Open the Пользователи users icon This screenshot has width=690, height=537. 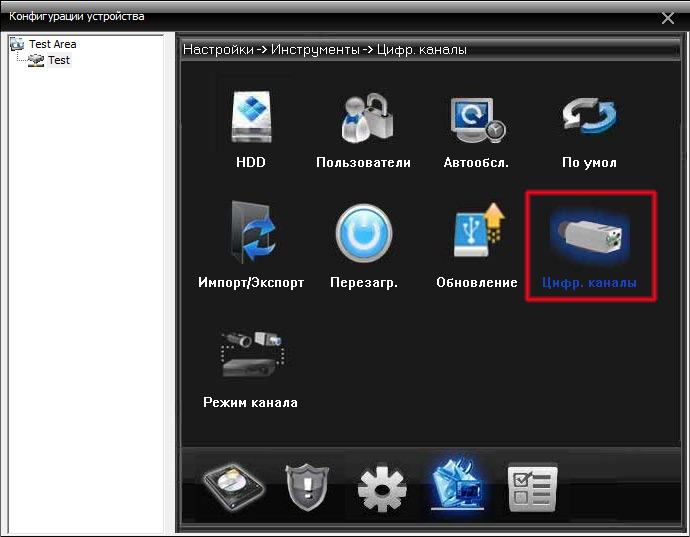367,117
